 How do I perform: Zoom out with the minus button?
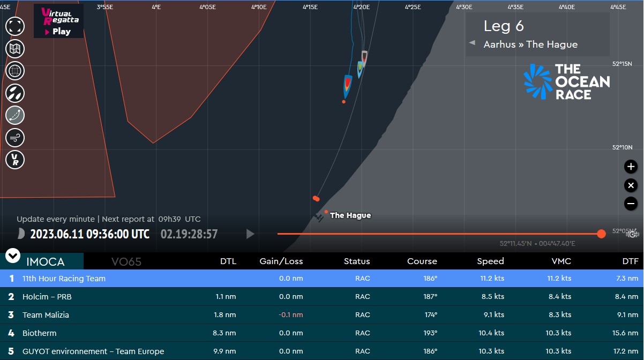coord(631,204)
